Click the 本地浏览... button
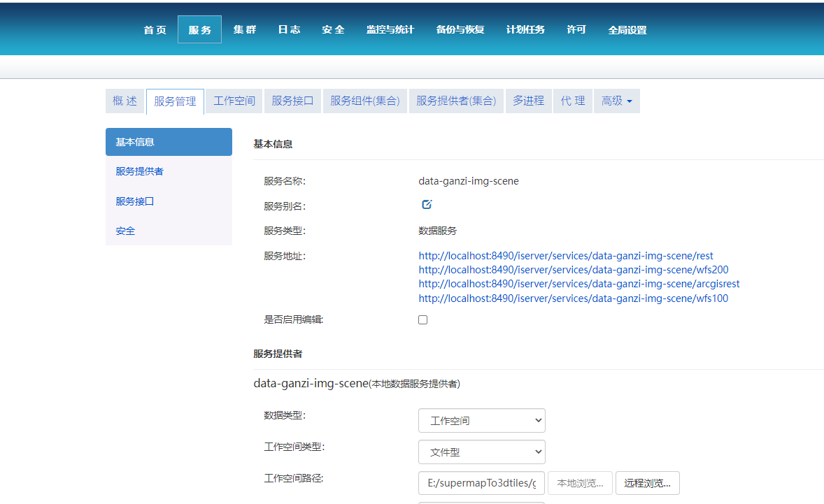824x504 pixels. tap(580, 483)
